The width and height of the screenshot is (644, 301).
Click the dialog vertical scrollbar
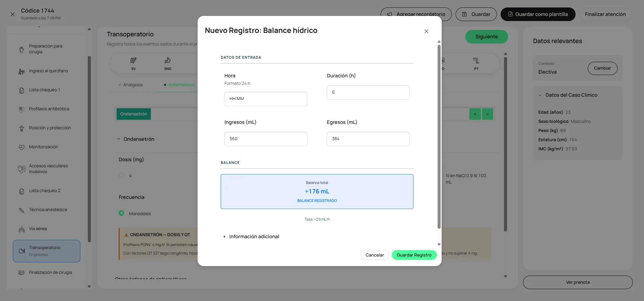[x=439, y=137]
